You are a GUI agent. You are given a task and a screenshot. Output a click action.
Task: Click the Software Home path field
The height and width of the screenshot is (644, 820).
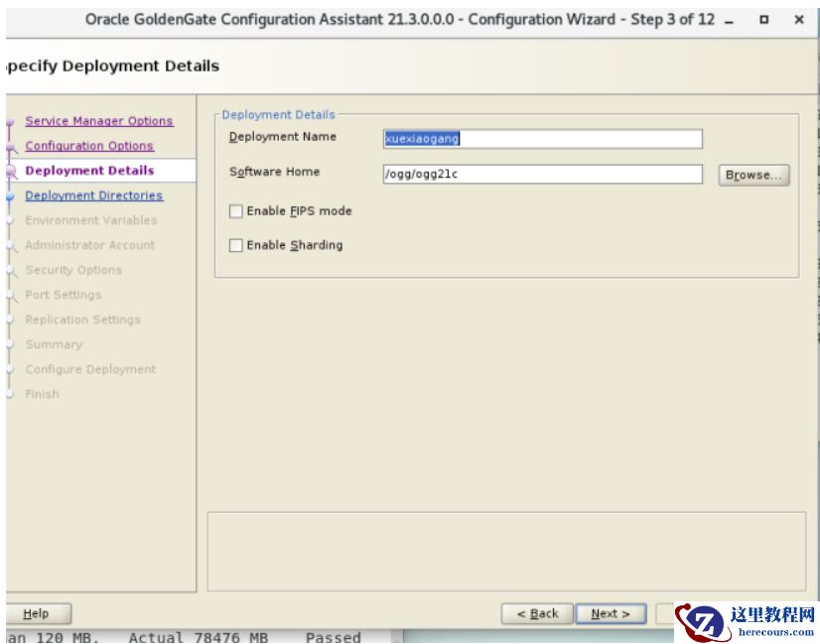point(542,174)
